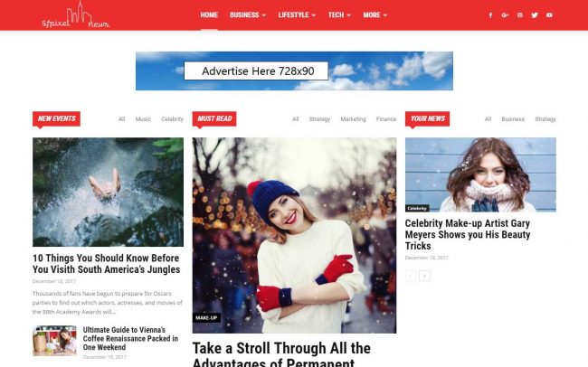
Task: Filter Must Read by Marketing
Action: click(x=353, y=119)
